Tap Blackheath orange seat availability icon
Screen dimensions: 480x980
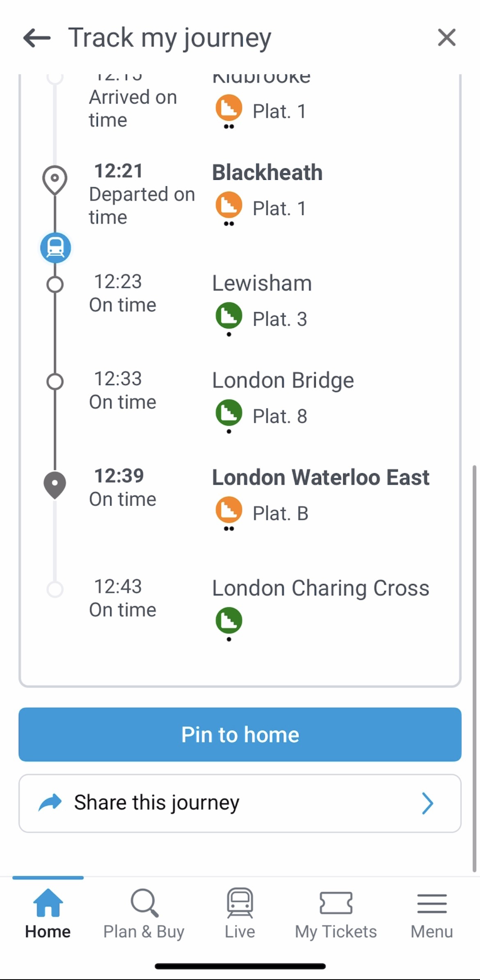click(x=229, y=205)
